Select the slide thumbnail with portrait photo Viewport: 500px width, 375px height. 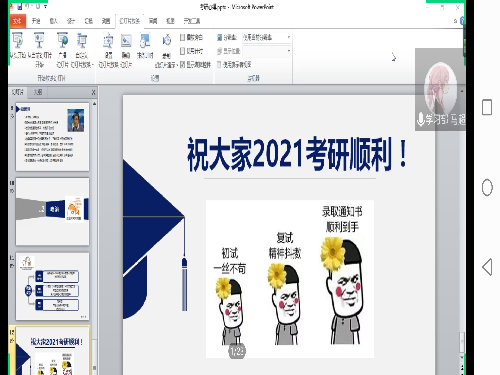[x=52, y=137]
